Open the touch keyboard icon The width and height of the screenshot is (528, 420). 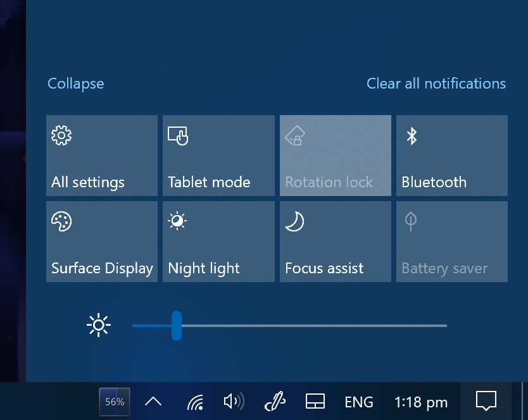315,402
